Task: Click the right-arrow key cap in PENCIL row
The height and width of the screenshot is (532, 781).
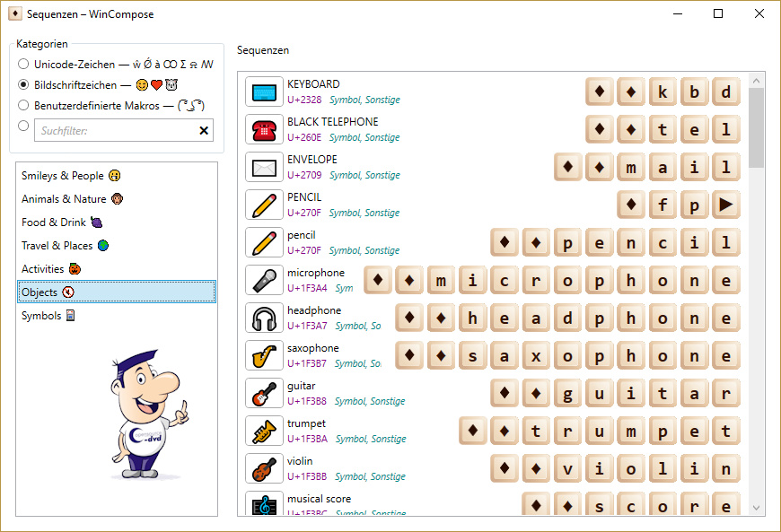Action: coord(726,205)
